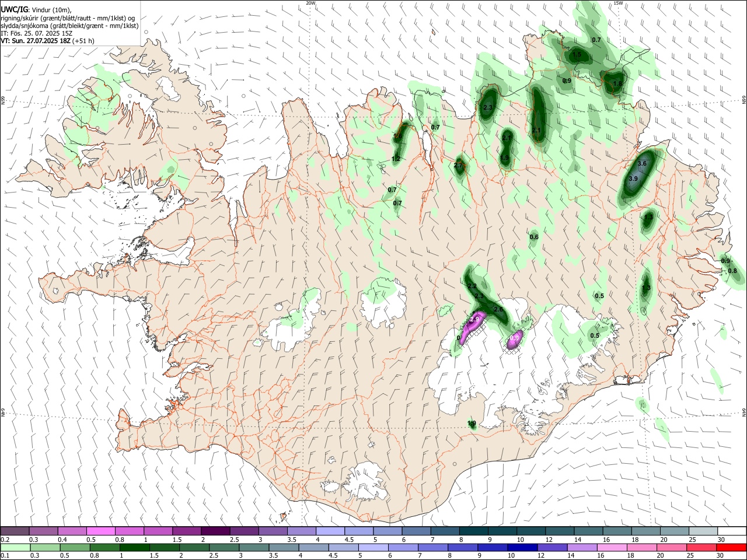Click the 'UWC/IG' title text
The image size is (747, 560).
[x=14, y=10]
